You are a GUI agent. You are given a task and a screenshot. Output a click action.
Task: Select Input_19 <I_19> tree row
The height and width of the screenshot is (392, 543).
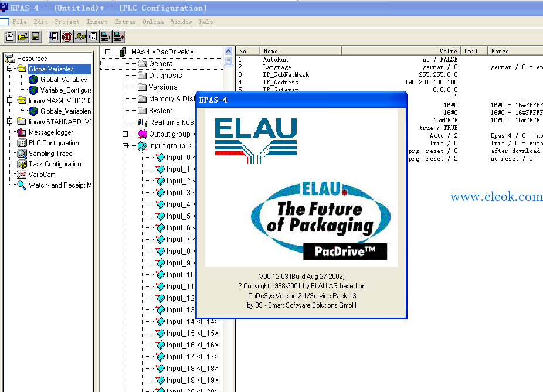click(187, 380)
